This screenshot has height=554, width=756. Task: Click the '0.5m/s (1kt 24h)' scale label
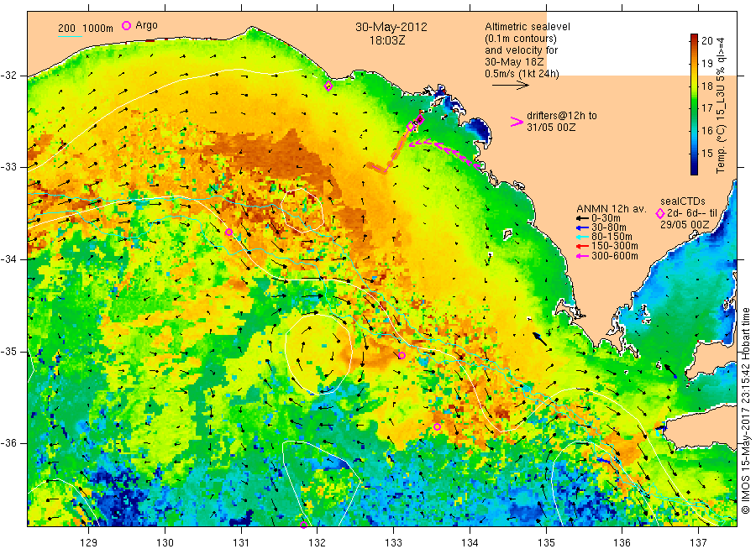[x=522, y=74]
